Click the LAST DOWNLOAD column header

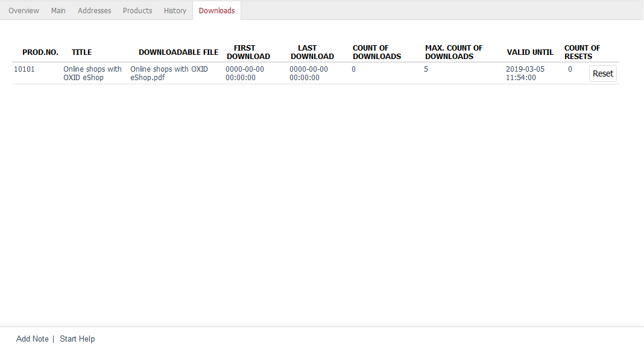312,52
